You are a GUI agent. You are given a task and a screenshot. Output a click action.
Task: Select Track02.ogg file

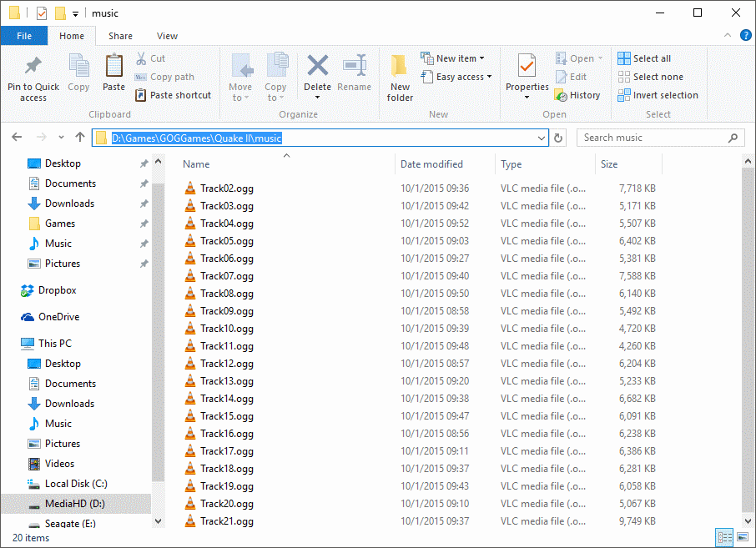(x=219, y=188)
